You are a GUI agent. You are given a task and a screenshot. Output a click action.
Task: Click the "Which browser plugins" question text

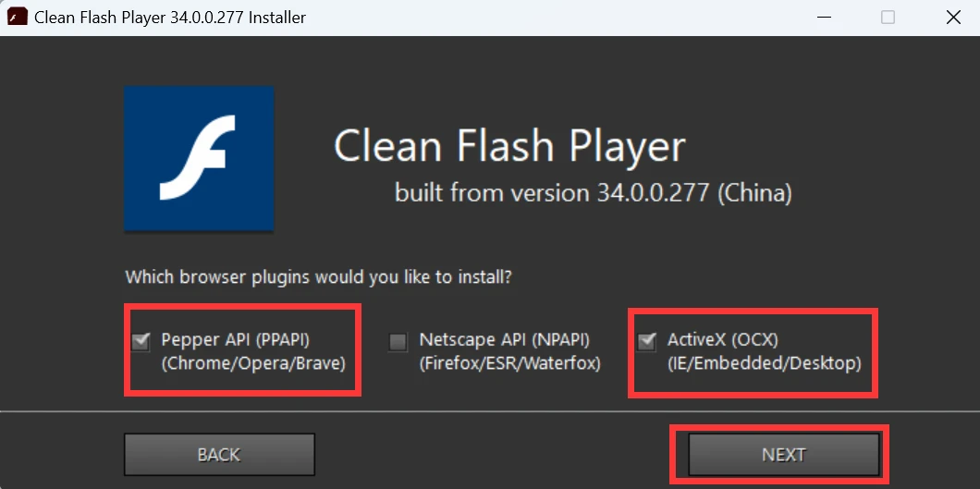tap(319, 276)
